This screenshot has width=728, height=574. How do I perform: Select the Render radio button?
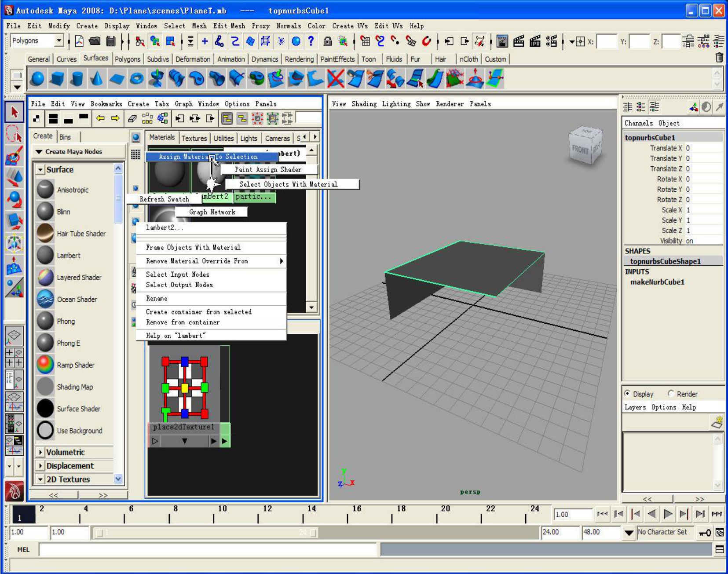pos(671,393)
